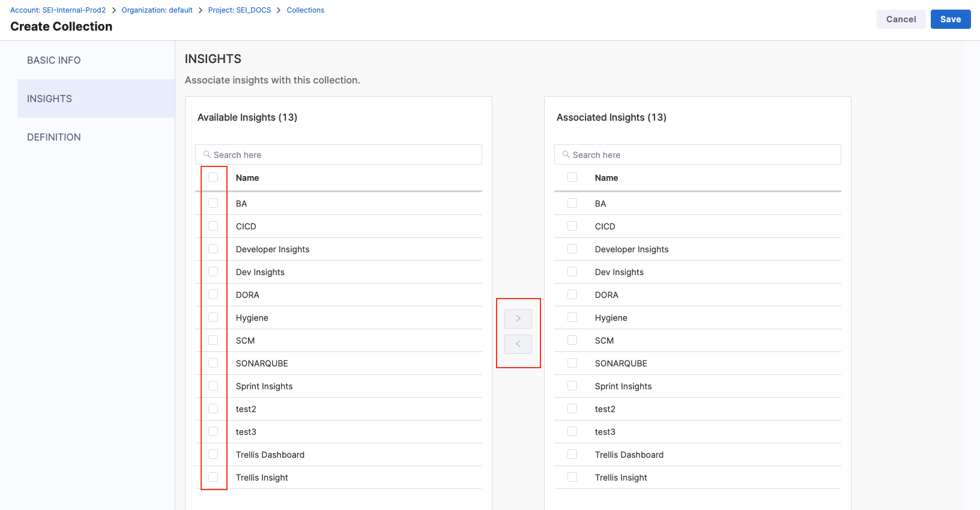Select all Associated Insights via header checkbox

click(x=572, y=177)
